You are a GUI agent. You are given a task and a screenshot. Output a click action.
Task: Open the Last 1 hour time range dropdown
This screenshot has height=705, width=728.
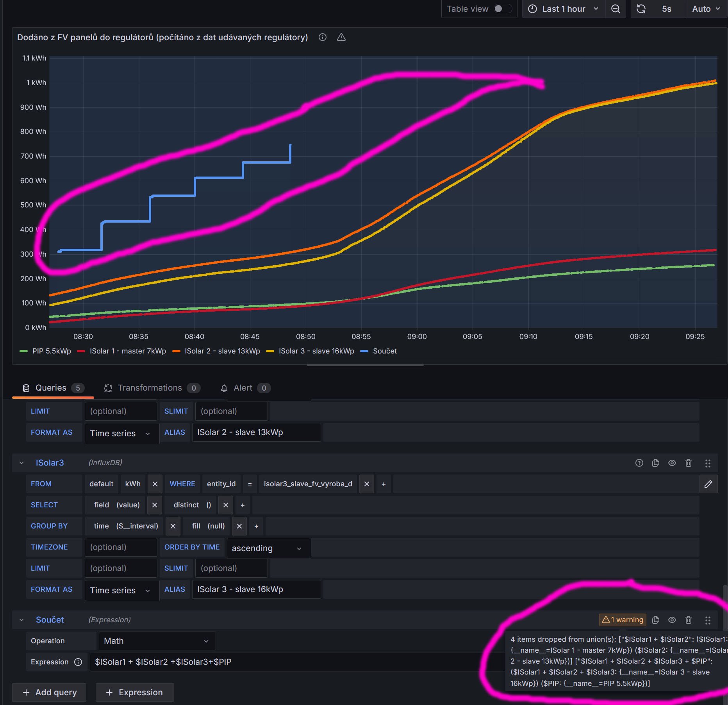(564, 9)
